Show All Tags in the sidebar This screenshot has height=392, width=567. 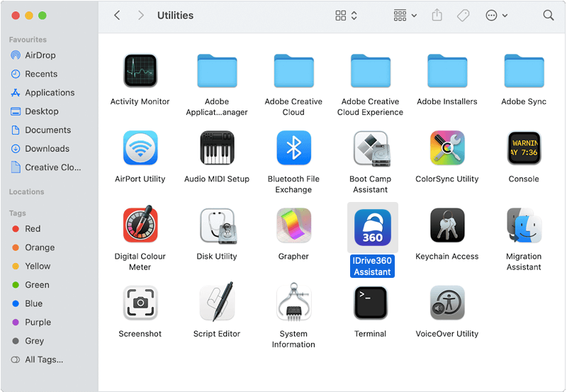point(37,360)
